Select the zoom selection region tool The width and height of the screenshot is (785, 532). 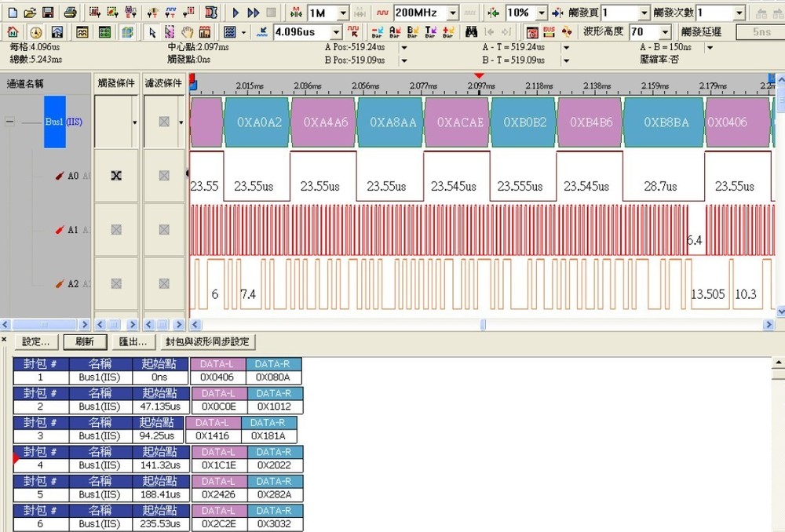click(x=170, y=32)
